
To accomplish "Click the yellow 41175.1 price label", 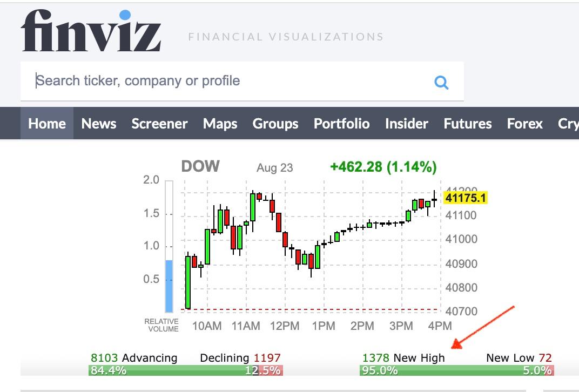I will pyautogui.click(x=465, y=198).
